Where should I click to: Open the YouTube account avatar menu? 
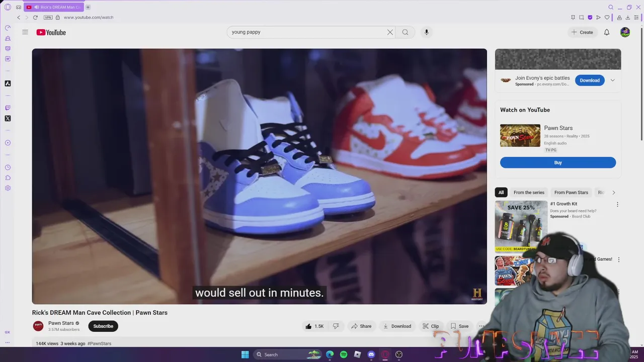tap(625, 32)
